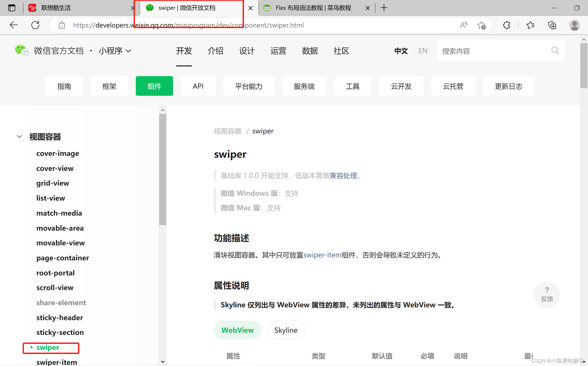Open the 小程序 dropdown menu
588x366 pixels.
point(115,51)
